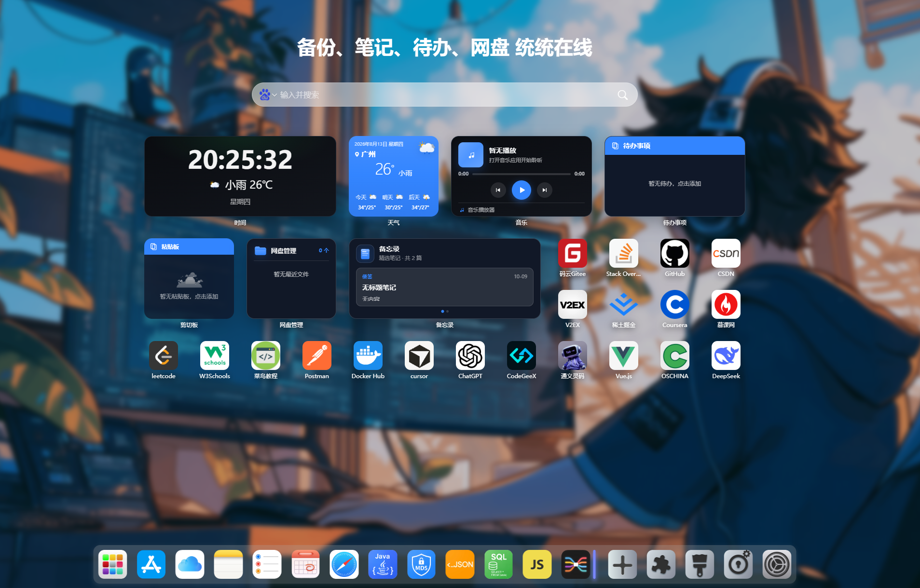Launch the cursor shortcut icon
Viewport: 920px width, 588px height.
point(419,356)
